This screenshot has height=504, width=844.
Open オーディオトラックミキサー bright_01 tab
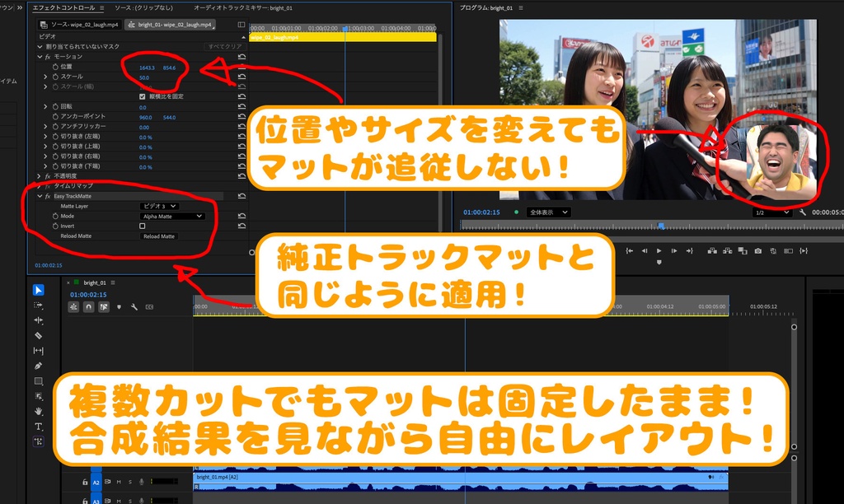(x=243, y=8)
